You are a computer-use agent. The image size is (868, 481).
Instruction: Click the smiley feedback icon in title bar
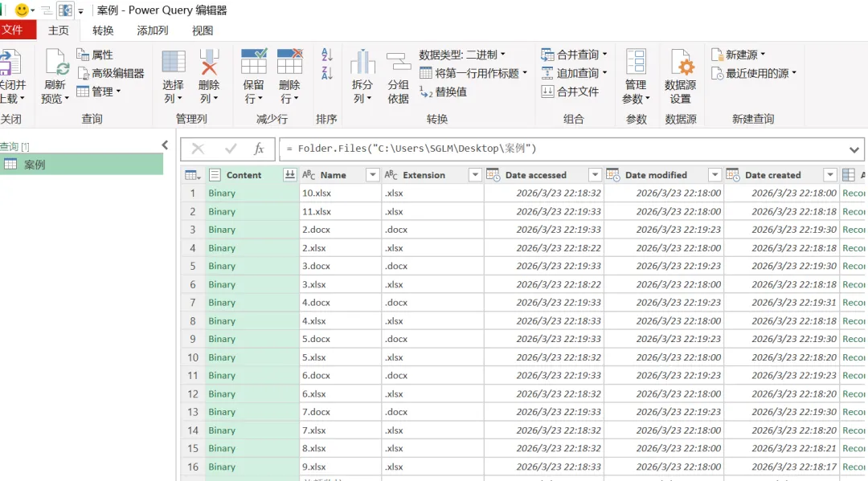pos(22,10)
